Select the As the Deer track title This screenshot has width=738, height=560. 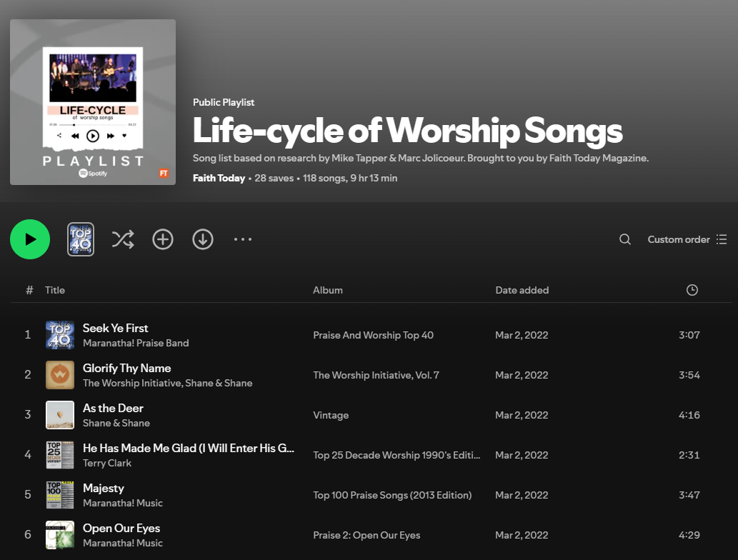[113, 408]
